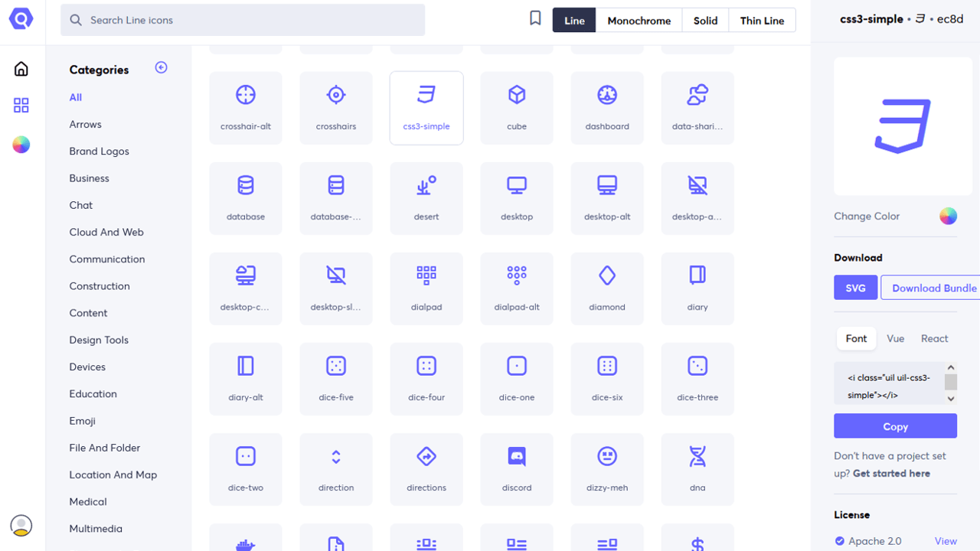Switch to the React code tab
This screenshot has height=551, width=980.
[x=934, y=338]
